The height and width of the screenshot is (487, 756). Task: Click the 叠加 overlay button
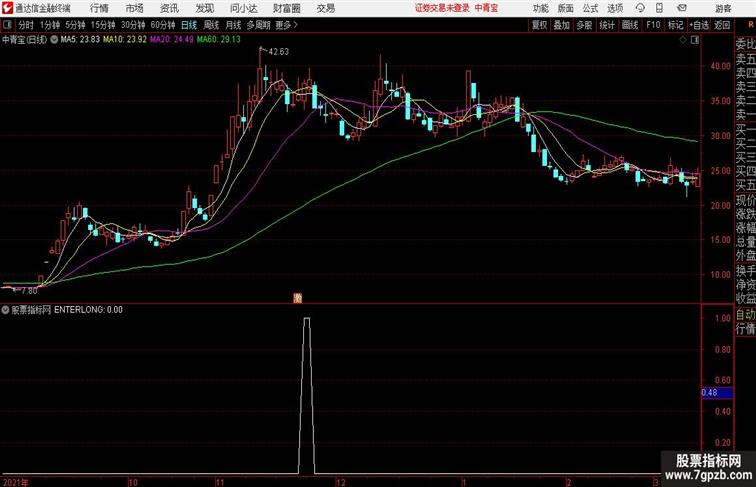(561, 25)
